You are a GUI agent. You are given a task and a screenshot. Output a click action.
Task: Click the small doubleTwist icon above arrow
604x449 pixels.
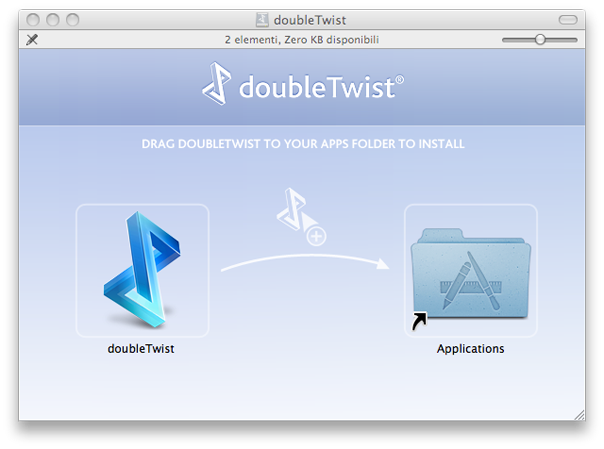pos(295,206)
